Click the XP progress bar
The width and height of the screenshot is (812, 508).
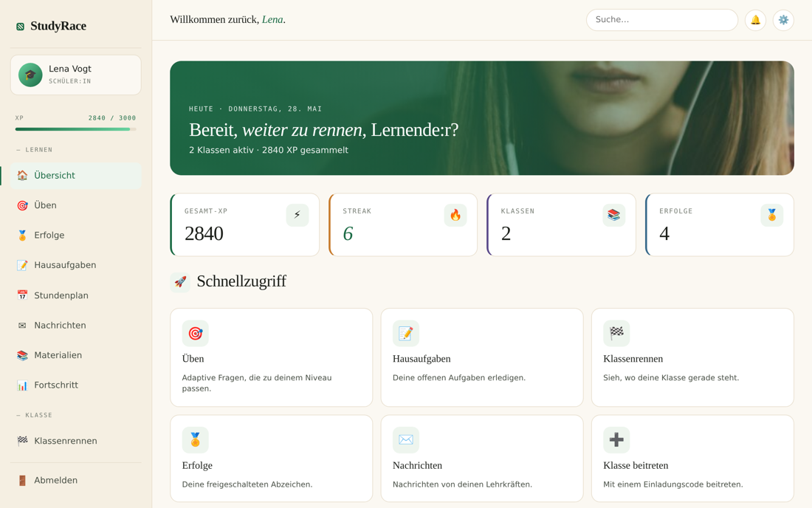coord(75,129)
